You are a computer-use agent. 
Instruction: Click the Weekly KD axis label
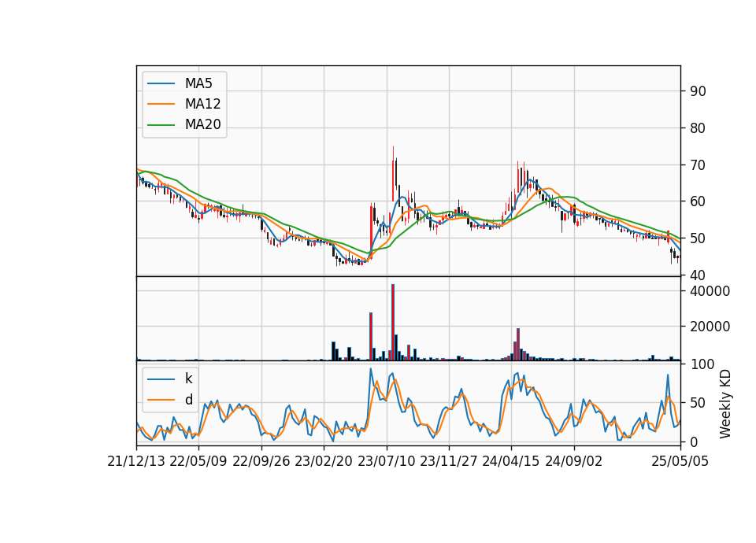[x=725, y=404]
